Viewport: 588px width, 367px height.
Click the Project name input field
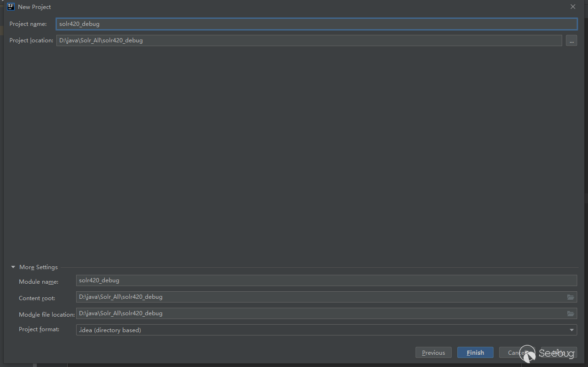[x=316, y=24]
